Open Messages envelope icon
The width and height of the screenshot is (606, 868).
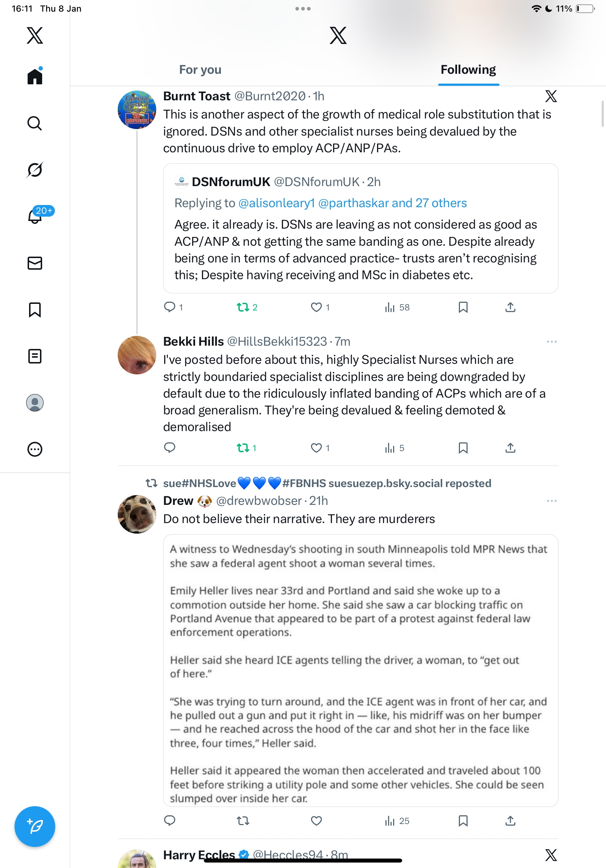35,263
